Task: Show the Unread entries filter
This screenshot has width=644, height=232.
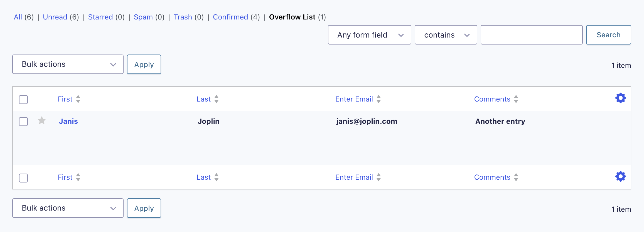Action: 55,17
